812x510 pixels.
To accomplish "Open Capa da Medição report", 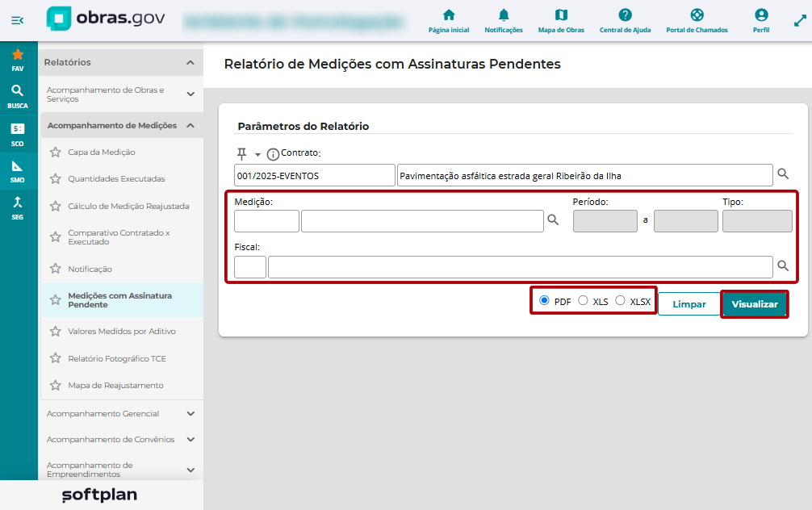I will [x=102, y=153].
